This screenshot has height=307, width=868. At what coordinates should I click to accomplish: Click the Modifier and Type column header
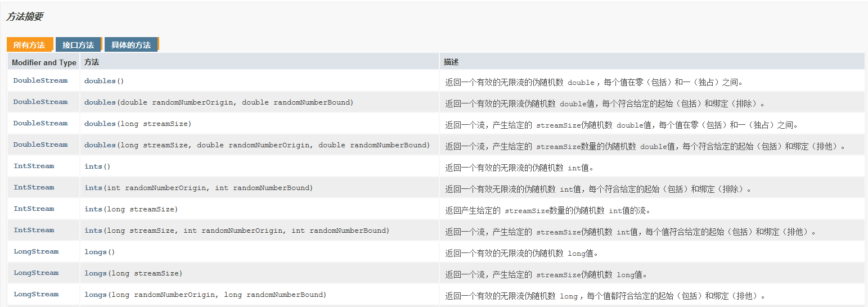[44, 62]
